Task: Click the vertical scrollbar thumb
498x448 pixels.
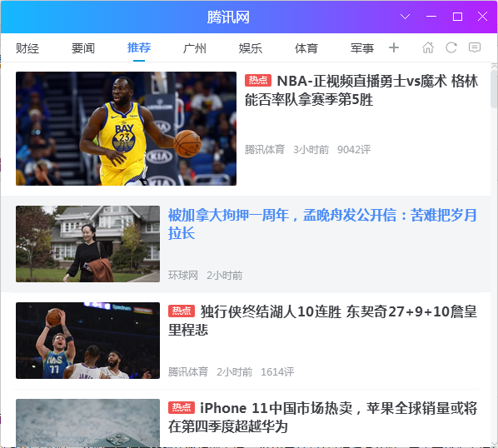Action: 494,89
